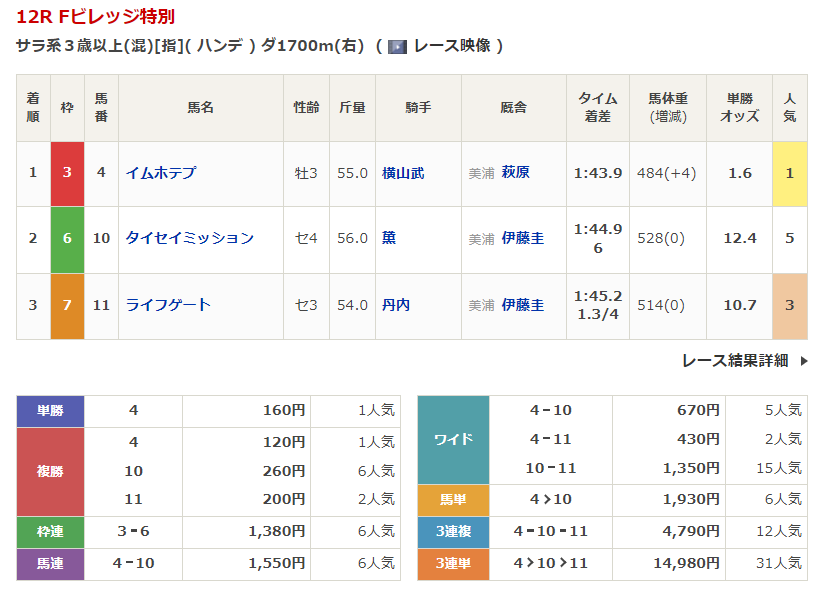This screenshot has height=591, width=823.
Task: Click winning time 1:43.9
Action: [598, 173]
